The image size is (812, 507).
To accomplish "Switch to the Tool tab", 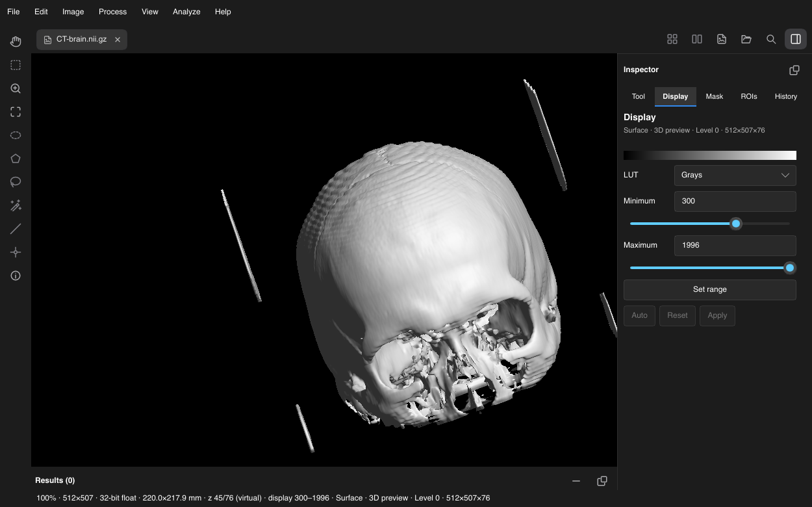I will 639,96.
